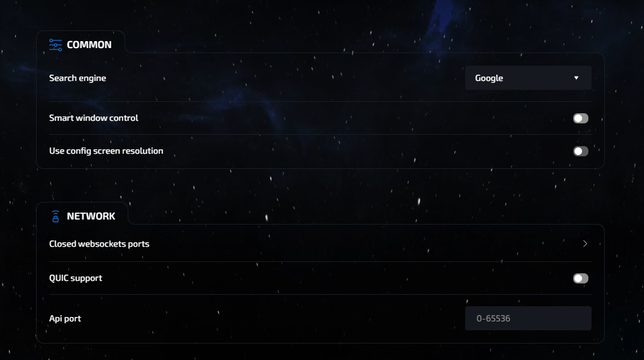Click the Api port label text

click(x=65, y=318)
